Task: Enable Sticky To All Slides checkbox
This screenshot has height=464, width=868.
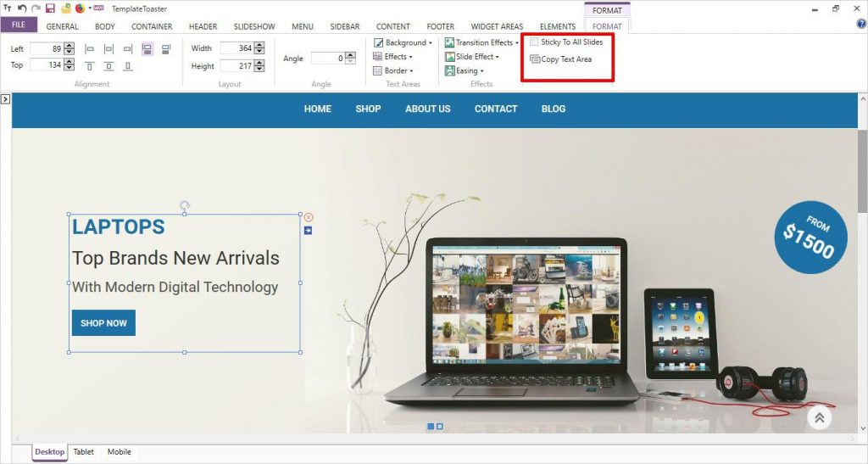Action: (534, 42)
